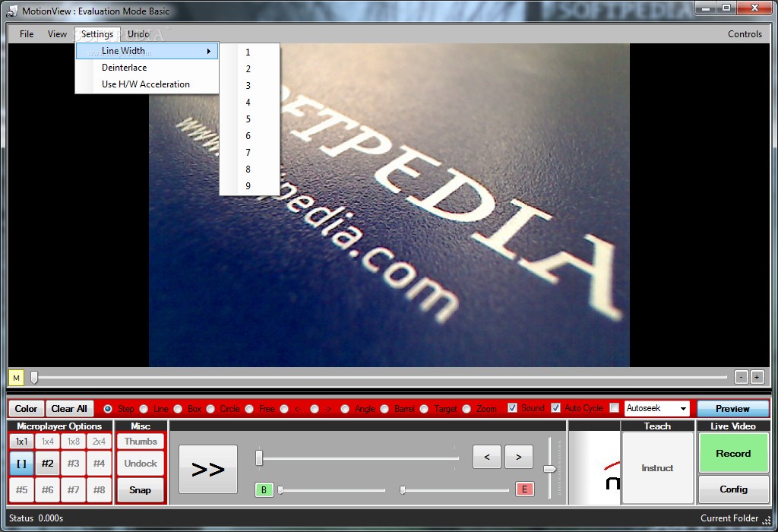778x532 pixels.
Task: Select the Step radio button
Action: click(108, 408)
